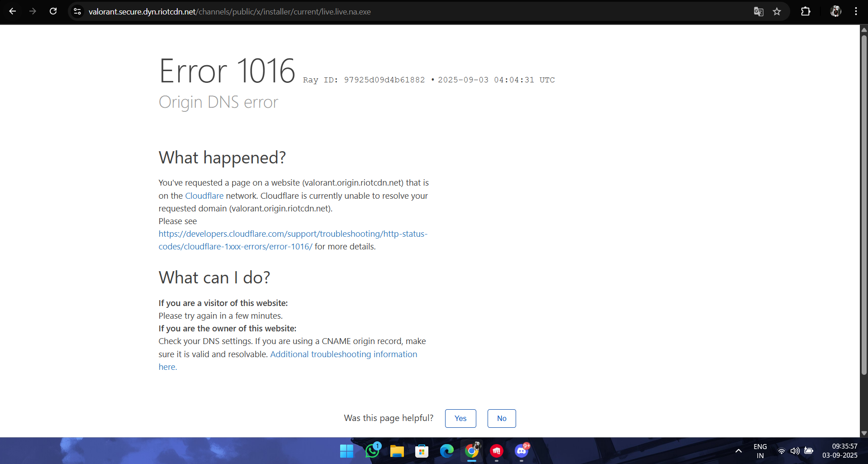This screenshot has width=868, height=464.
Task: Open Wi-Fi network settings icon
Action: (781, 451)
